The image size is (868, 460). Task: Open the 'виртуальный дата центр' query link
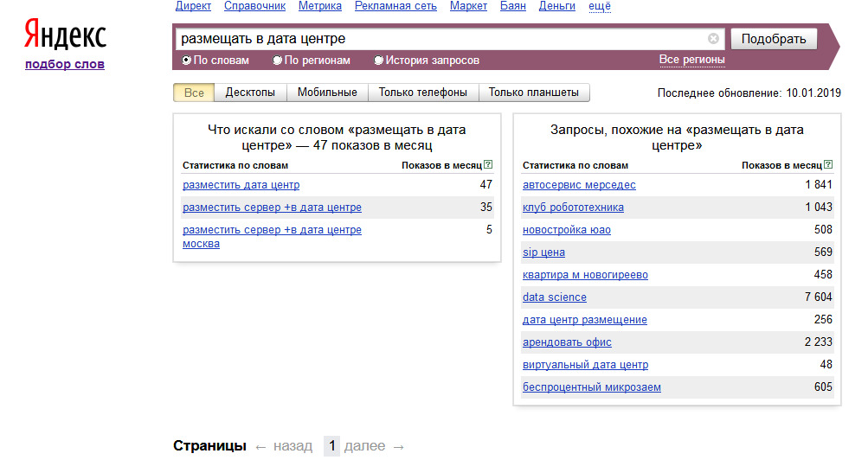585,364
